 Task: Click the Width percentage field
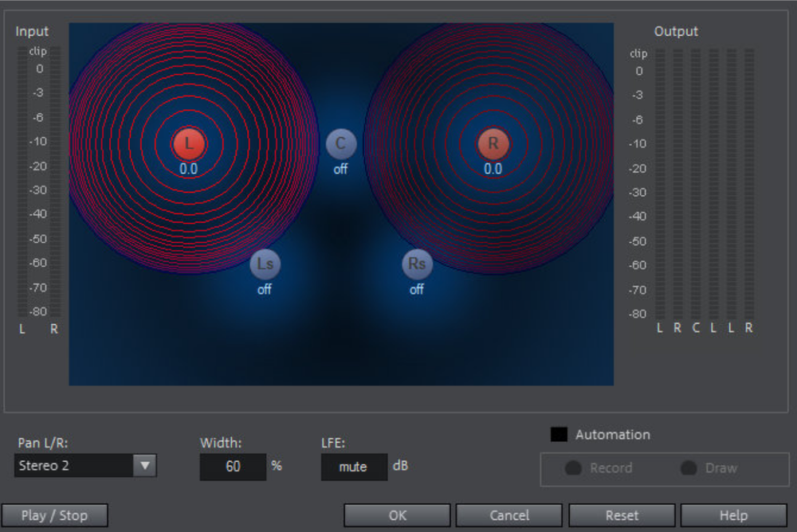(233, 467)
